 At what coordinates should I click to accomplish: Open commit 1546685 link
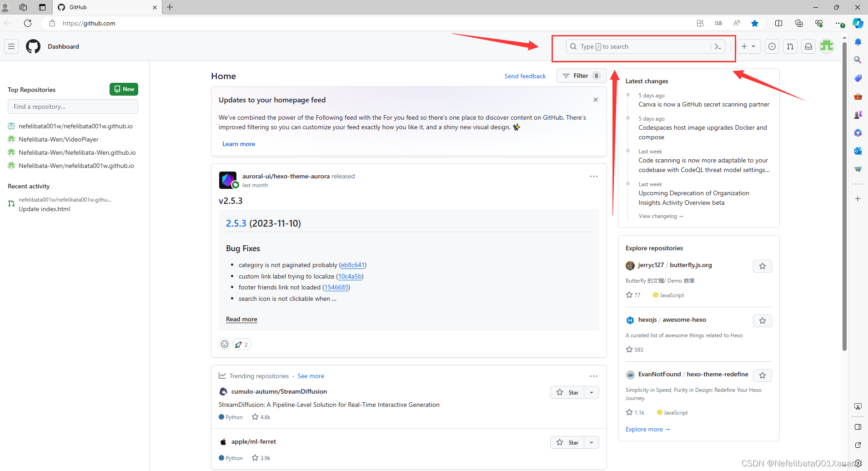(336, 287)
